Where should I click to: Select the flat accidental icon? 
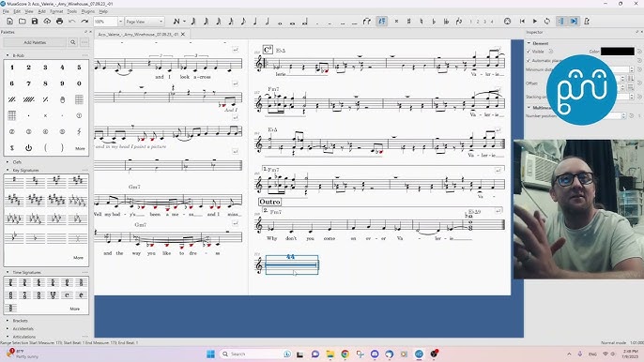(434, 22)
